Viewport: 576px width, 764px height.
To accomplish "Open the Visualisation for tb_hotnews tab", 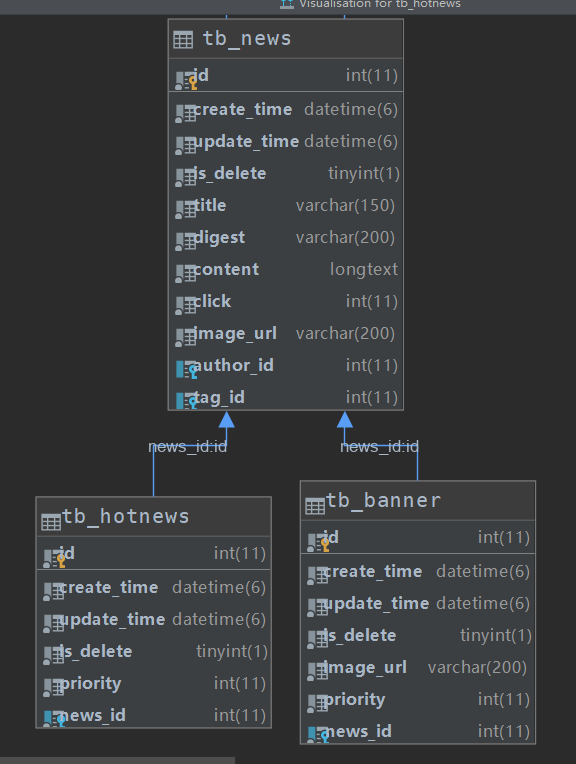I will coord(370,4).
